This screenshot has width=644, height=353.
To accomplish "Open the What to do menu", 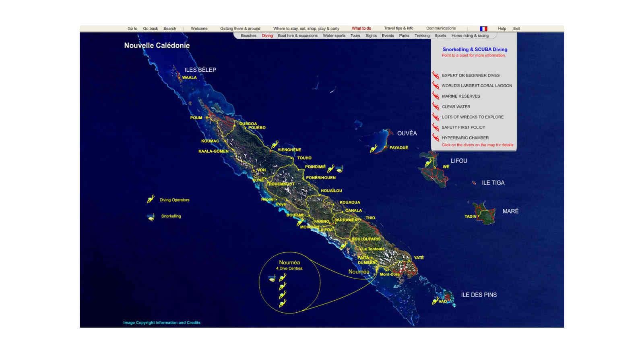I will pyautogui.click(x=361, y=28).
